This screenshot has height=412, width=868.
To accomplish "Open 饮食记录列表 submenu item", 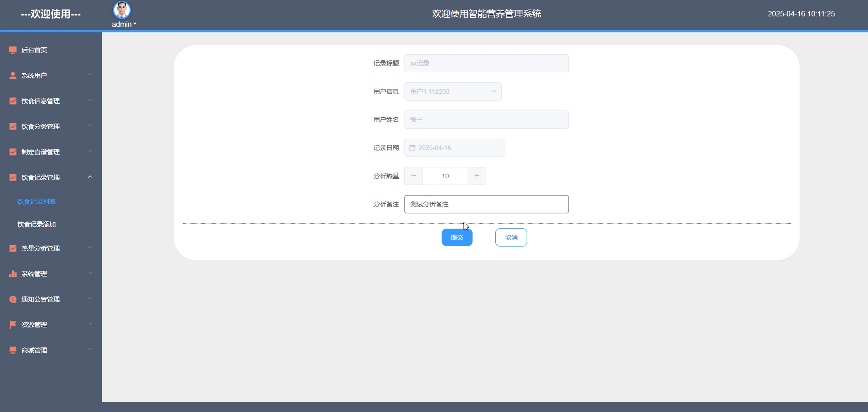I will click(x=36, y=202).
